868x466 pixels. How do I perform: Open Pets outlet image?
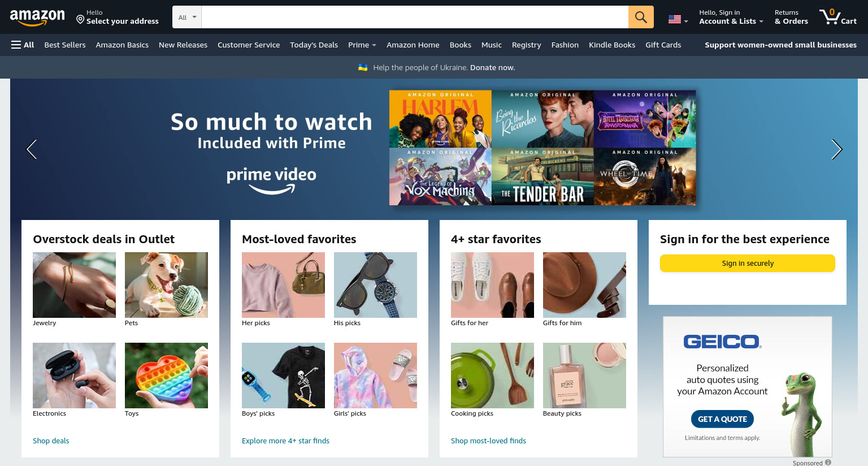(166, 285)
